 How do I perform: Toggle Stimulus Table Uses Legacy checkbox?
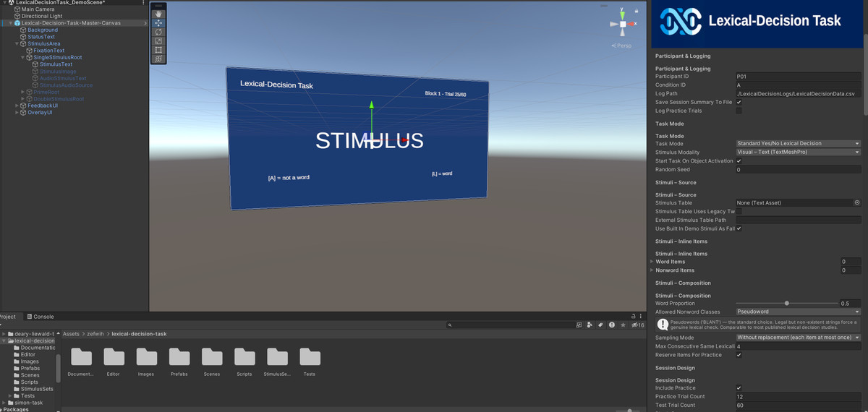click(x=739, y=212)
